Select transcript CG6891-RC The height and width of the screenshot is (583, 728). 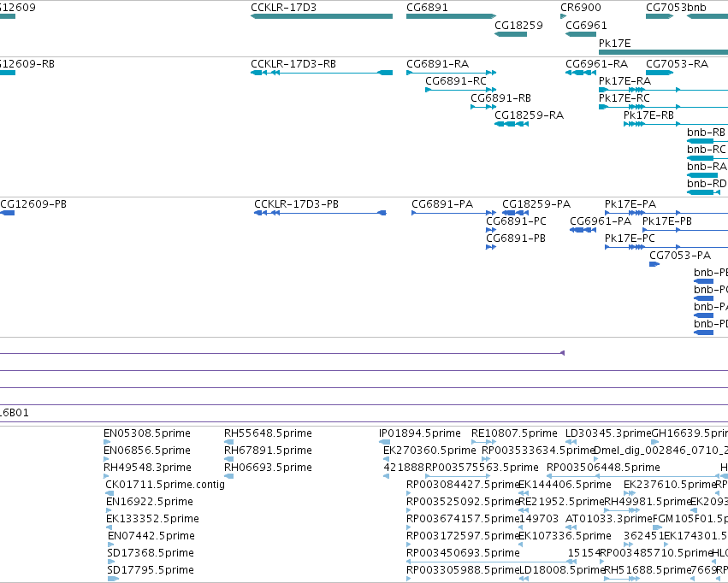(x=460, y=90)
